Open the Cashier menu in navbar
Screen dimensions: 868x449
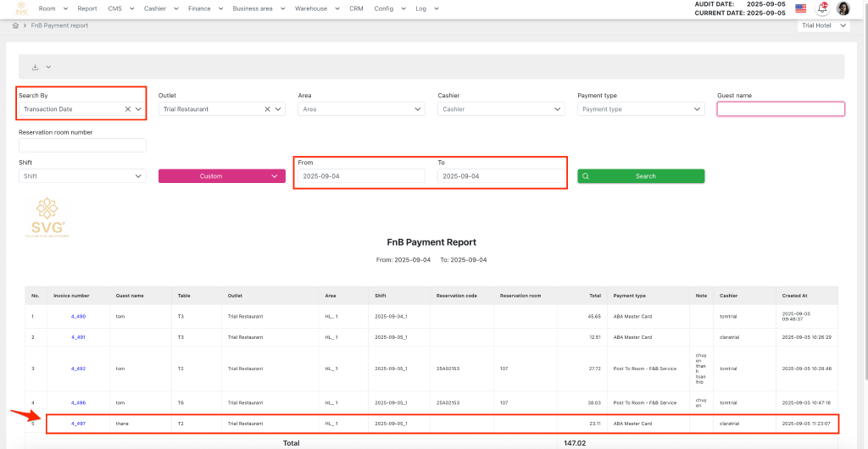tap(159, 8)
